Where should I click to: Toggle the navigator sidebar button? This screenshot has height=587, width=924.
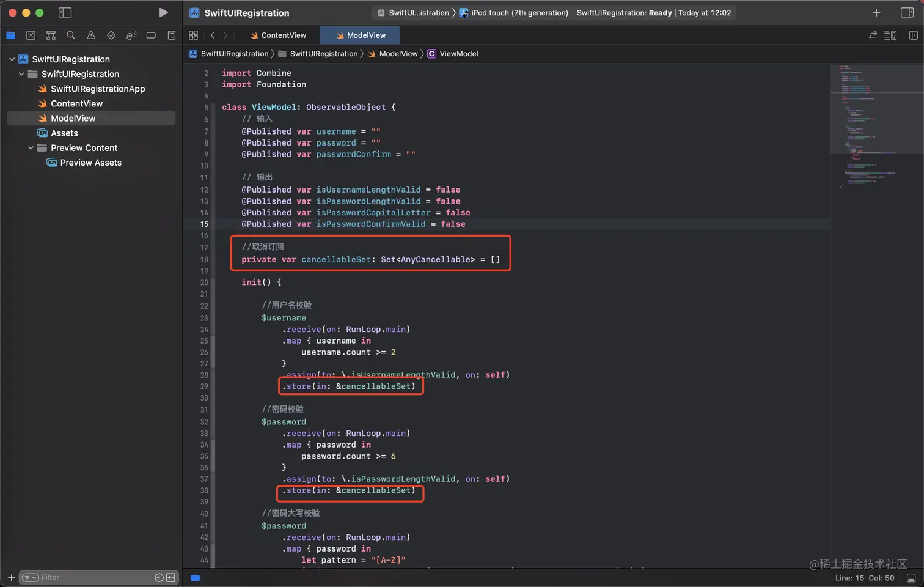[65, 12]
